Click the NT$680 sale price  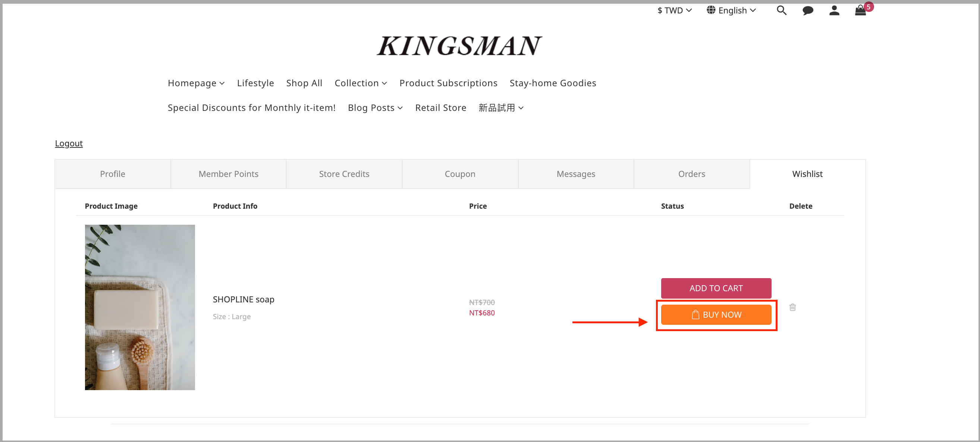[482, 313]
